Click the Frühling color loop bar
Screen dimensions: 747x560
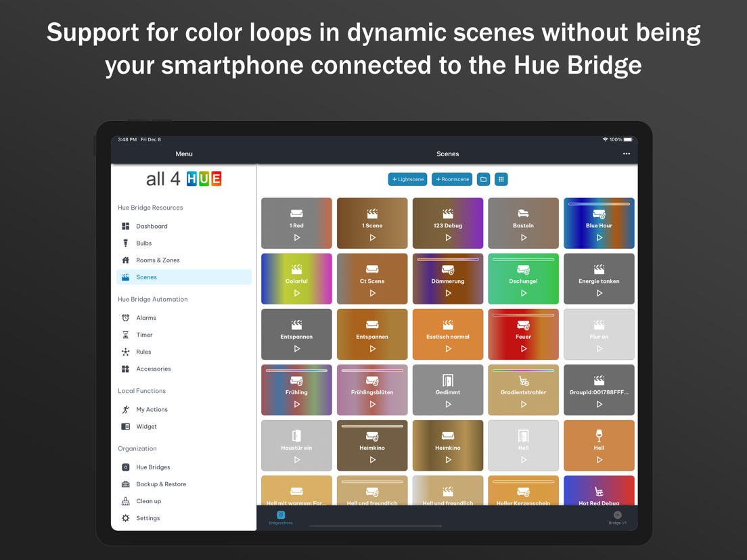pyautogui.click(x=296, y=371)
